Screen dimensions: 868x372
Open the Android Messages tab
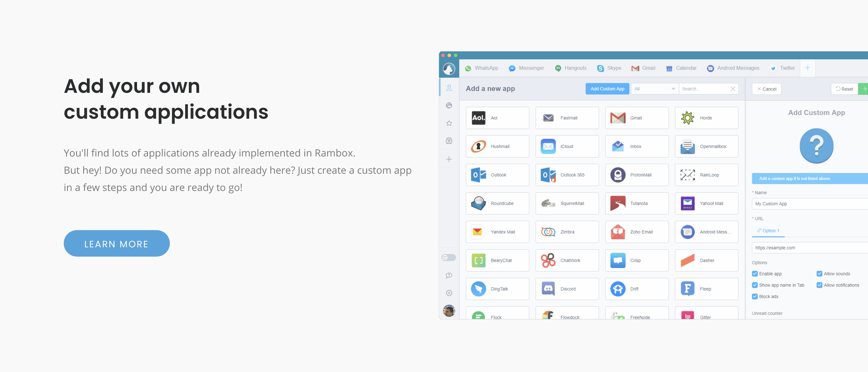pyautogui.click(x=734, y=68)
